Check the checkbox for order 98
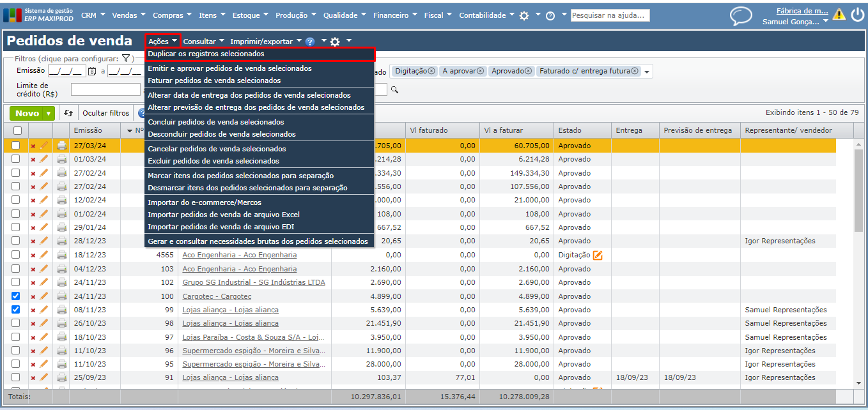 tap(16, 323)
